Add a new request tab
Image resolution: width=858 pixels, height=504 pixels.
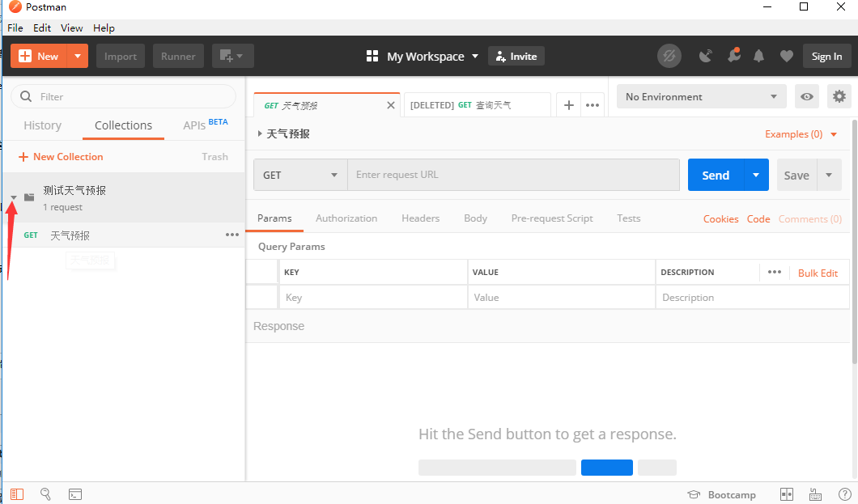[569, 105]
